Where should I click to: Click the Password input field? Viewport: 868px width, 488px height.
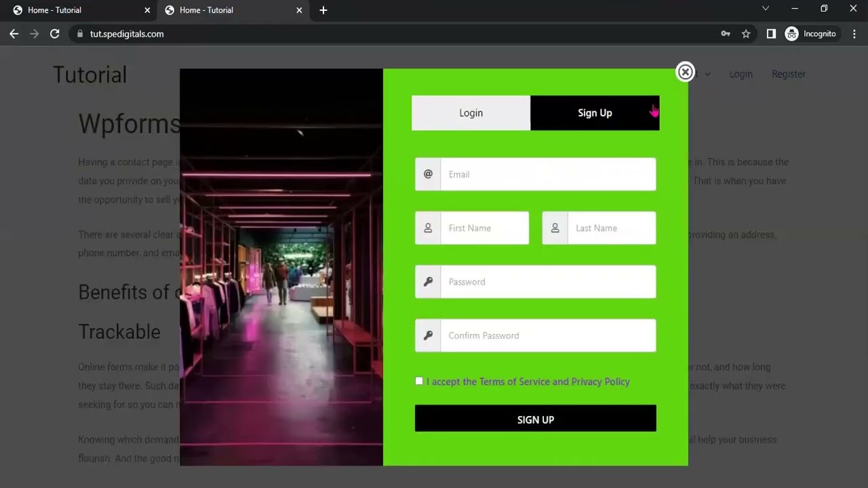click(548, 282)
